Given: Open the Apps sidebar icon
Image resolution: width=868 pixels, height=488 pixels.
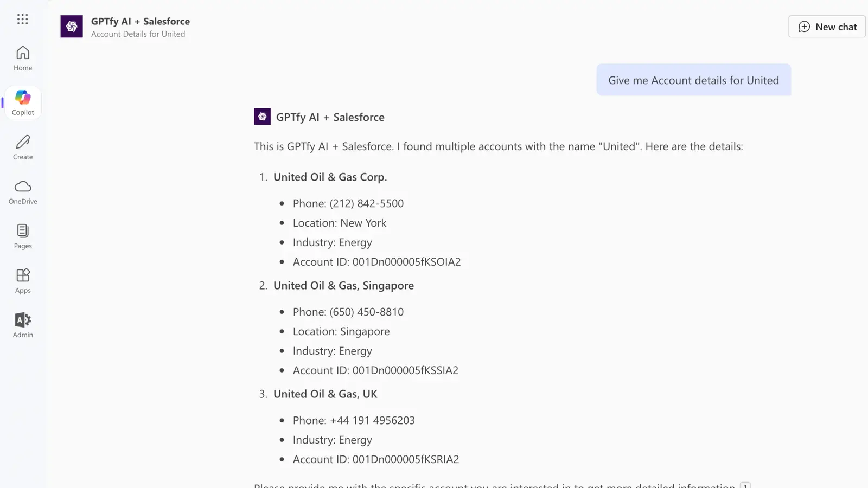Looking at the screenshot, I should click(23, 281).
